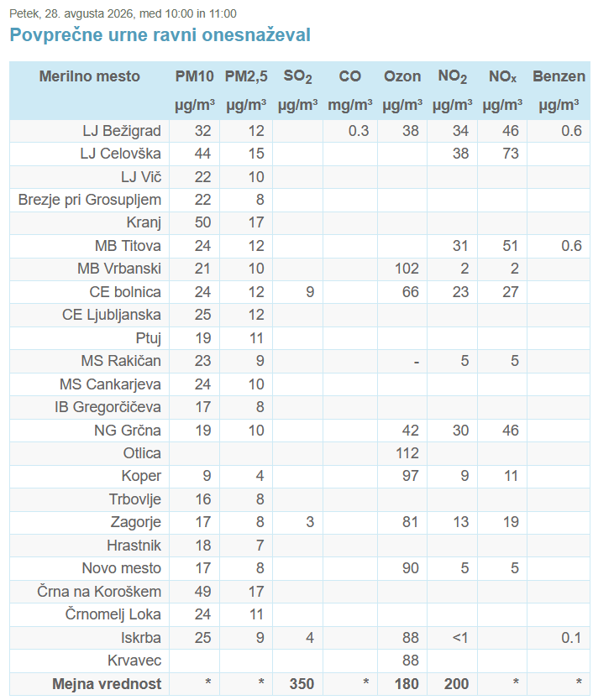
Task: Click the date text Petek, 28. avgusta 2026
Action: (71, 13)
